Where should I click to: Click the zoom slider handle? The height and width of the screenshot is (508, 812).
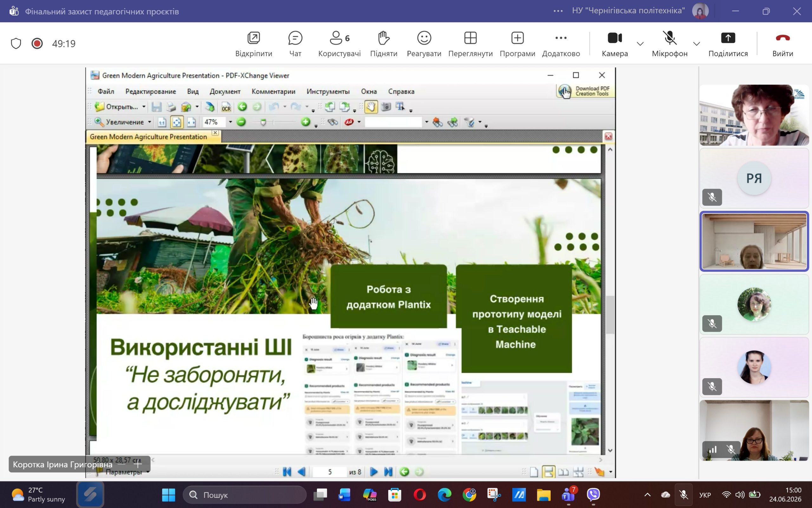coord(263,122)
